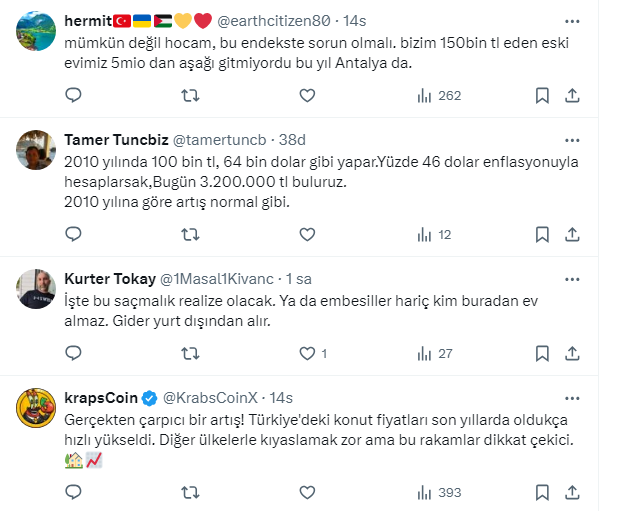Bookmark Tamer Tuncbiz's tweet

coord(541,235)
